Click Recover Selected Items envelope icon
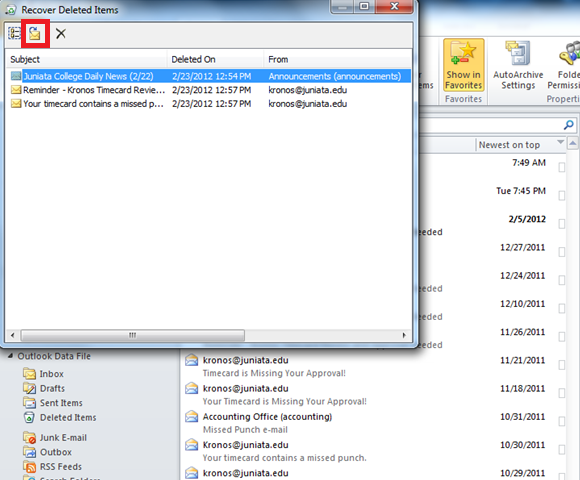The width and height of the screenshot is (580, 480). [x=35, y=34]
